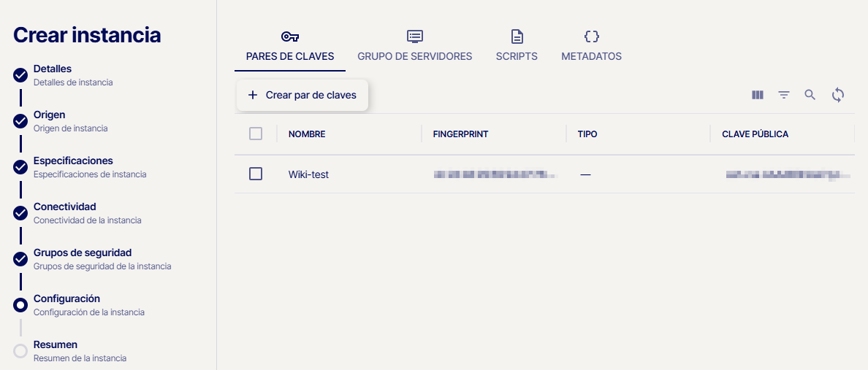The height and width of the screenshot is (370, 868).
Task: Click the search magnifier icon
Action: click(x=810, y=95)
